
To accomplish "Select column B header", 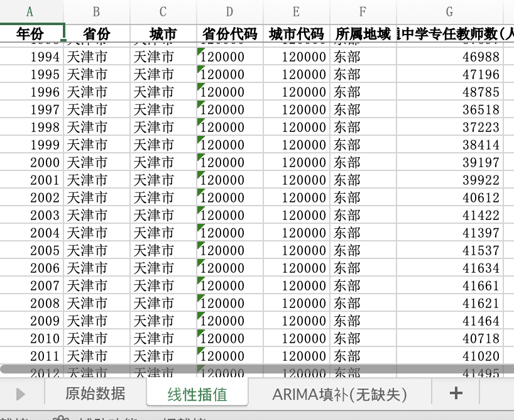I will pyautogui.click(x=97, y=12).
